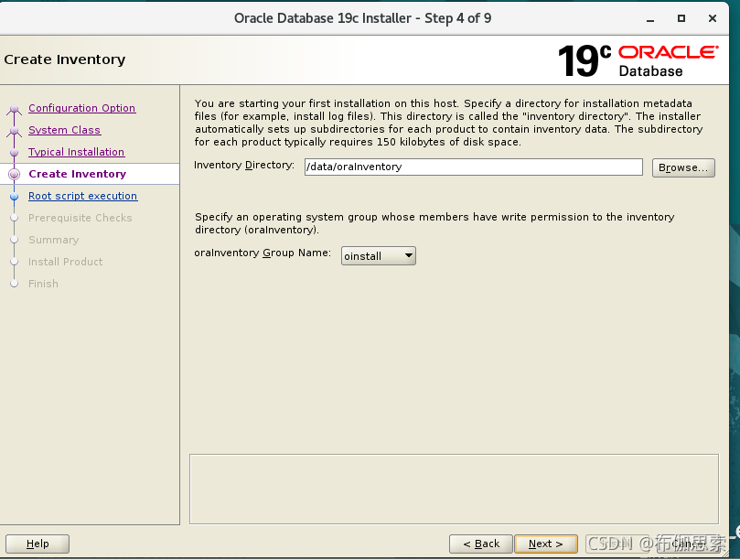740x560 pixels.
Task: Open the Typical Installation step link
Action: click(77, 152)
